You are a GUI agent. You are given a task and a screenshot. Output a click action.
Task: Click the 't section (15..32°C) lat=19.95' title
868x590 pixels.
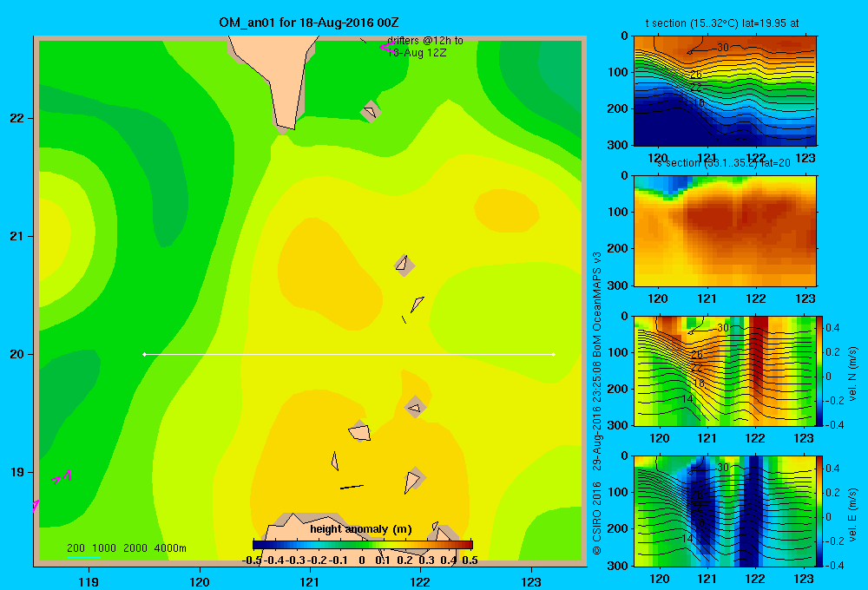click(722, 23)
